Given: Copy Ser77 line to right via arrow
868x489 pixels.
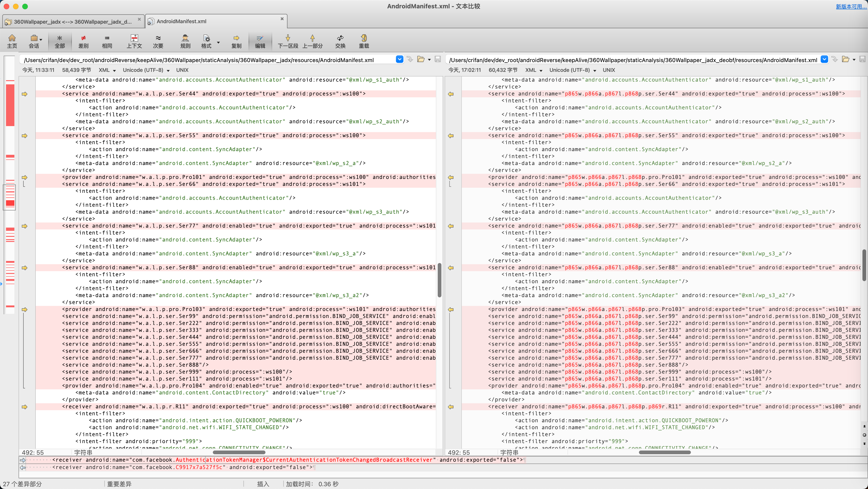Looking at the screenshot, I should click(x=25, y=226).
